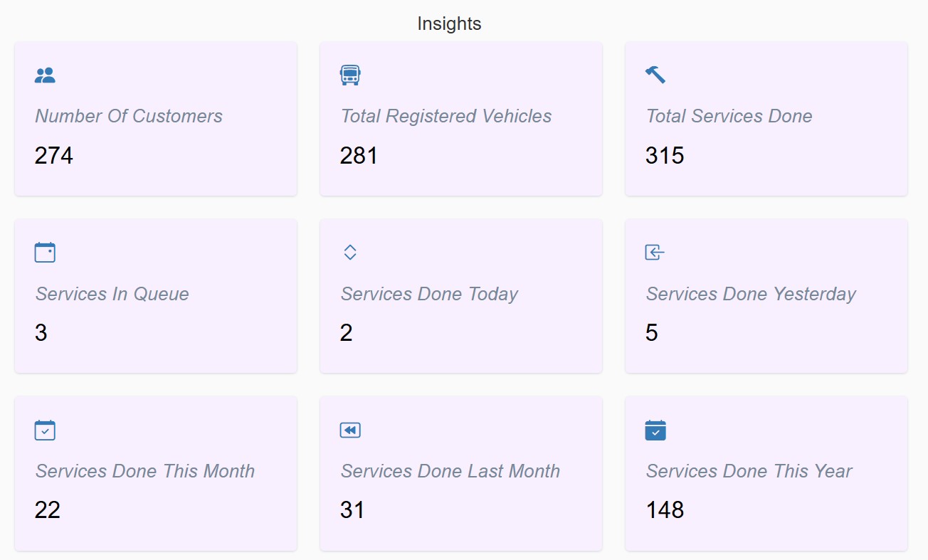Click the rewind icon for Services Done Last Month
This screenshot has width=928, height=560.
[x=350, y=430]
